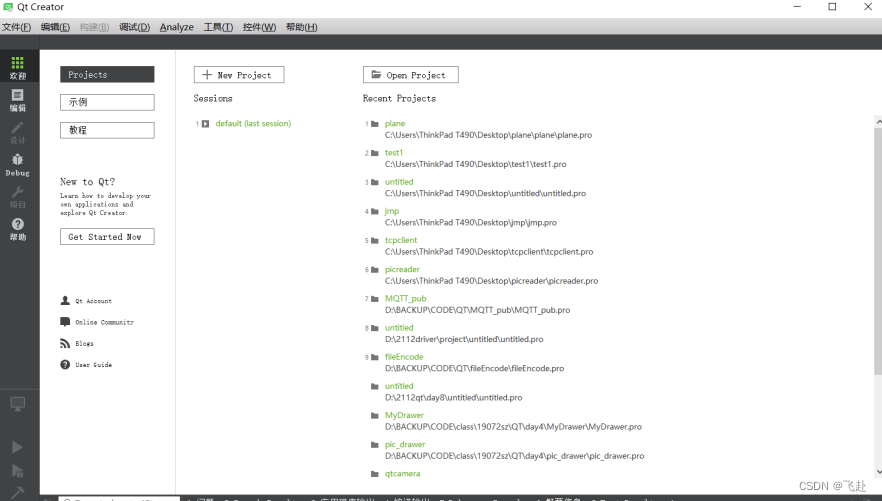Viewport: 882px width, 501px height.
Task: Select the 示例 examples tab button
Action: 107,102
